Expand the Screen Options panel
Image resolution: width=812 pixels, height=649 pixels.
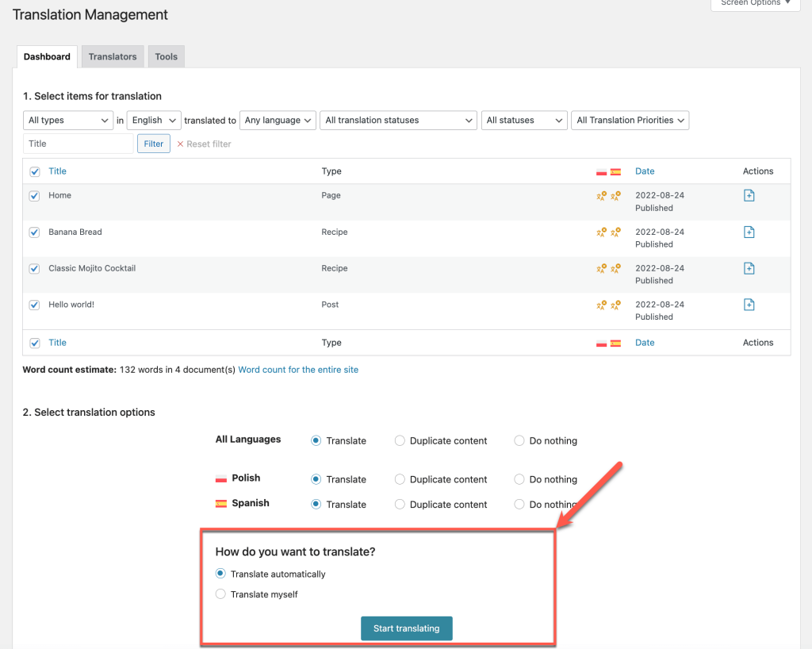tap(753, 4)
